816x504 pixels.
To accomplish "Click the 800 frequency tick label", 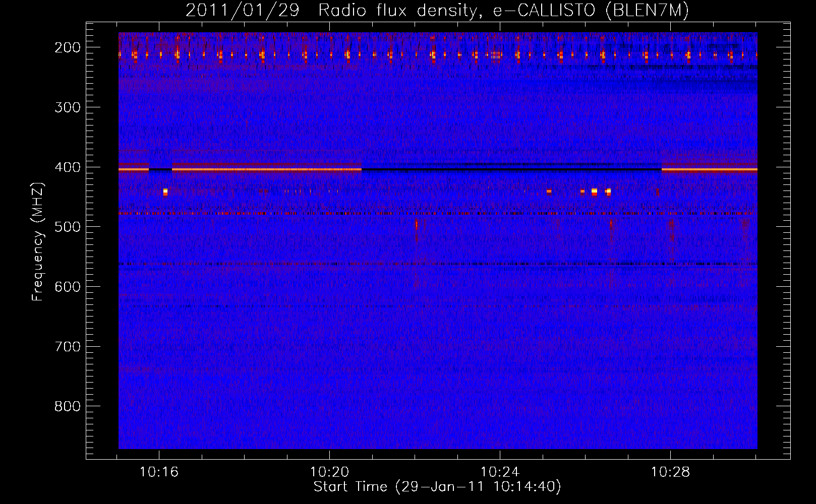I will (68, 406).
